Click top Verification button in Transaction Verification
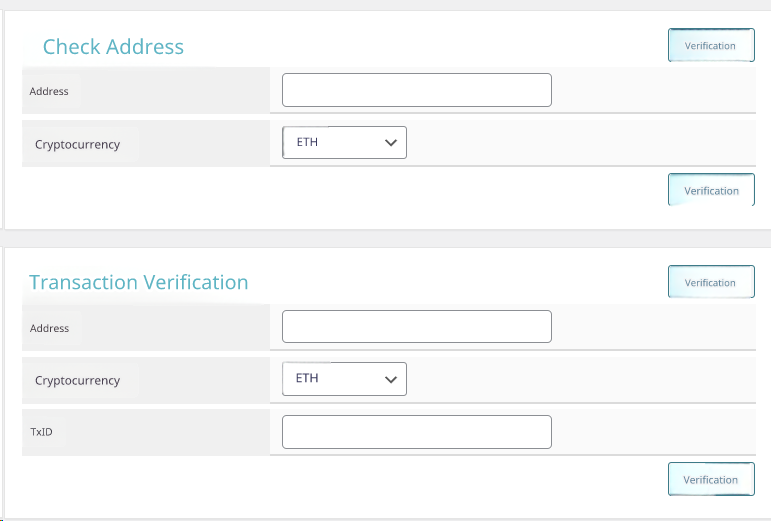 click(x=711, y=282)
